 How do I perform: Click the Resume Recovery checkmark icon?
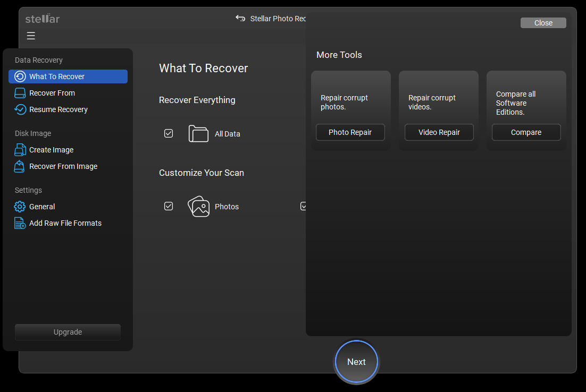tap(20, 109)
